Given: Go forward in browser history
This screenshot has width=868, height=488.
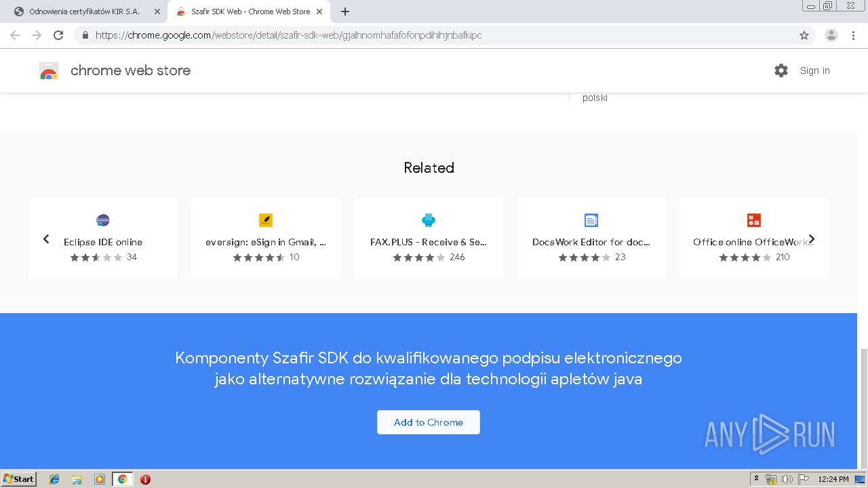Looking at the screenshot, I should 37,35.
